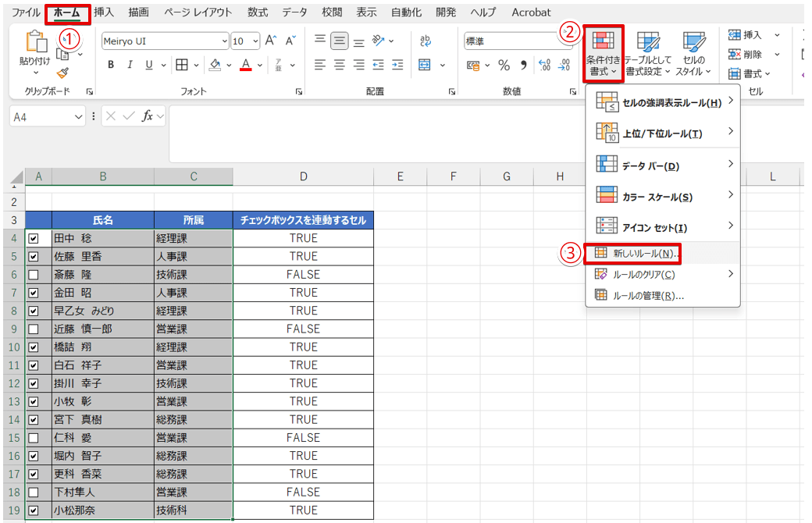Apply underline formatting

pos(149,65)
